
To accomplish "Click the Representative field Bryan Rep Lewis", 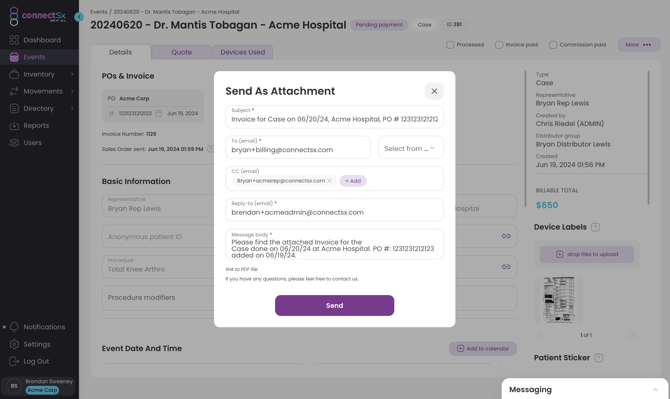I will (x=158, y=205).
